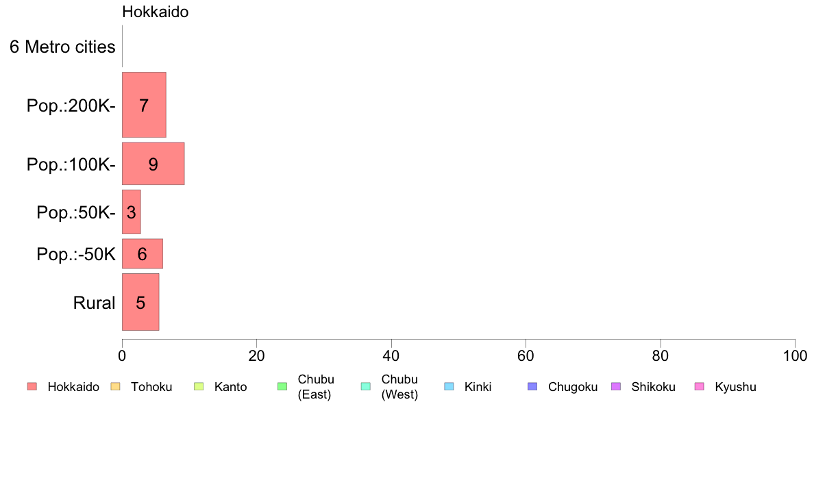This screenshot has width=814, height=504.
Task: Select the Pop.:-50K bar labeled 6
Action: point(143,254)
